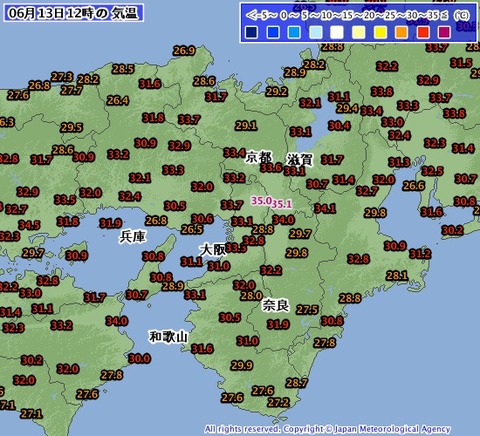
Task: Click the white 10 to 15 legend swatch
Action: [x=337, y=33]
